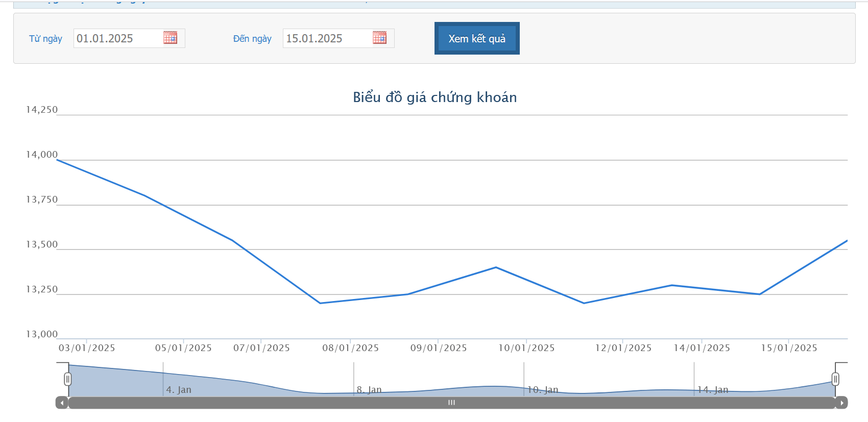The image size is (868, 422).
Task: Click the 10. Jan navigator label
Action: point(543,390)
